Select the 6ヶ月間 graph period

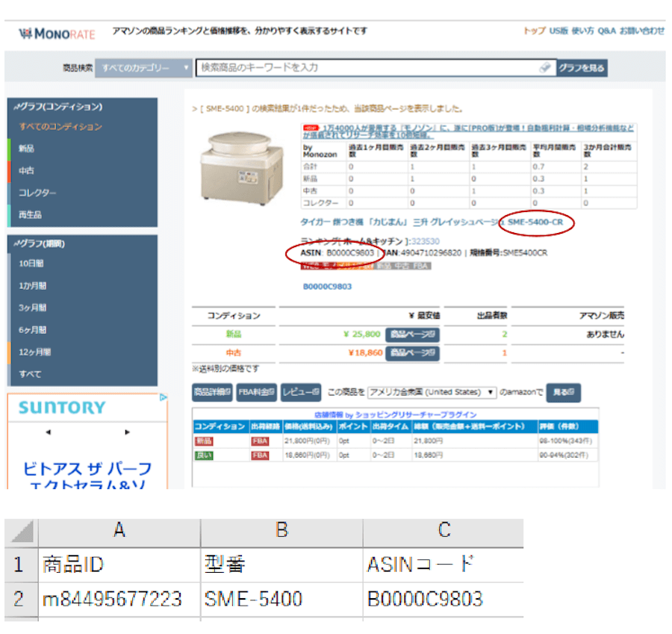coord(33,329)
